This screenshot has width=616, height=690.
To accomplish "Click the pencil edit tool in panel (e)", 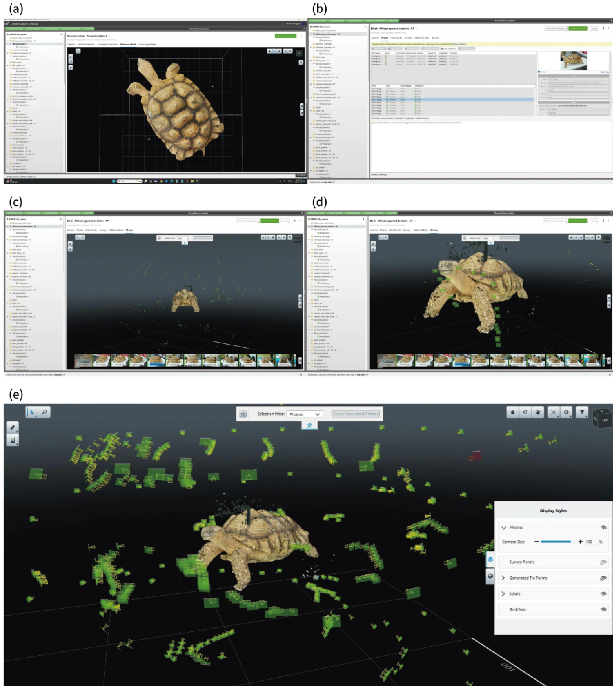I will pos(13,428).
